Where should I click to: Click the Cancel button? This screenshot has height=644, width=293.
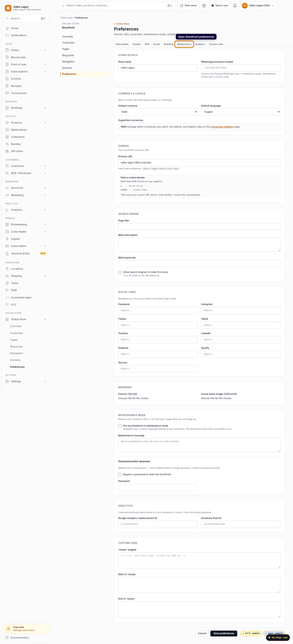tap(202, 633)
